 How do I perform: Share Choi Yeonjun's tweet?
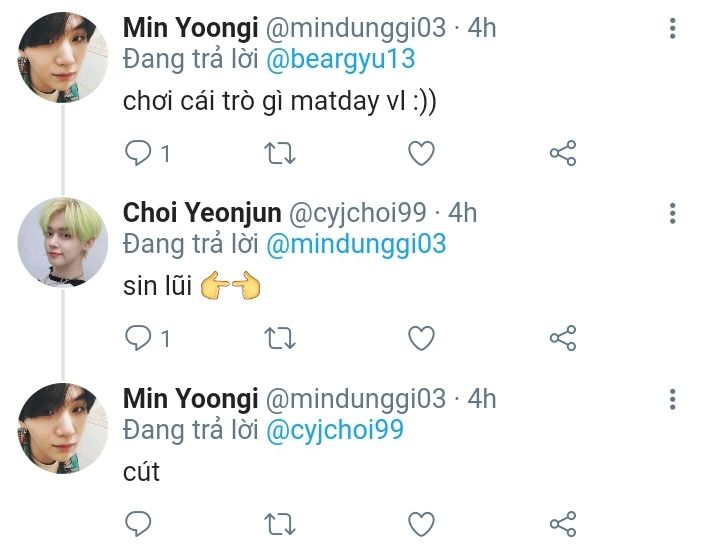(563, 338)
